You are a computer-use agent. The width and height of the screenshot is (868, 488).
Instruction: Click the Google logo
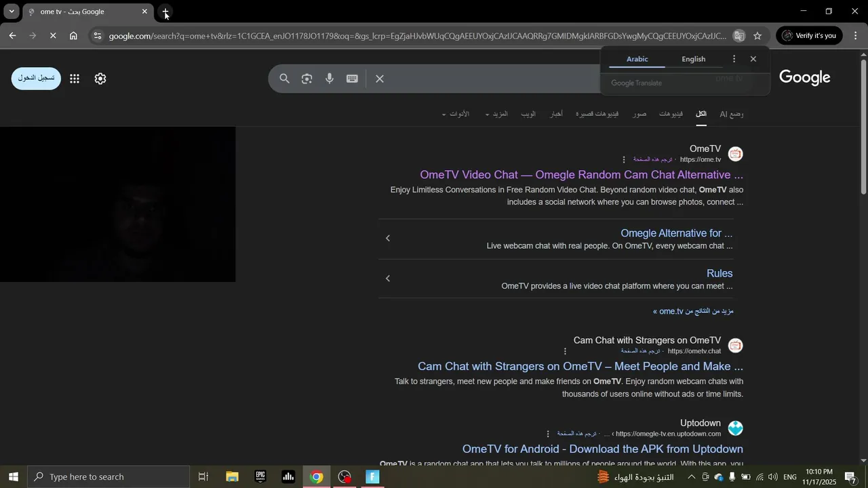[805, 78]
